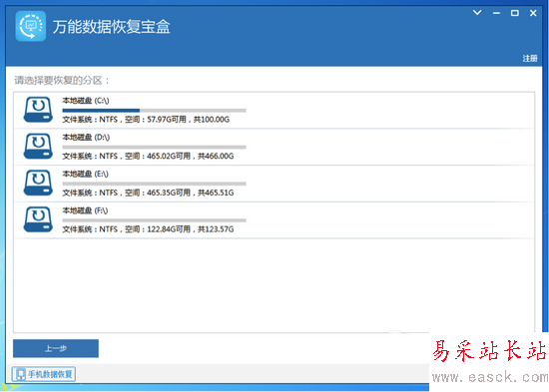
Task: Click the 本地磁盘 (F:\) label
Action: (85, 210)
